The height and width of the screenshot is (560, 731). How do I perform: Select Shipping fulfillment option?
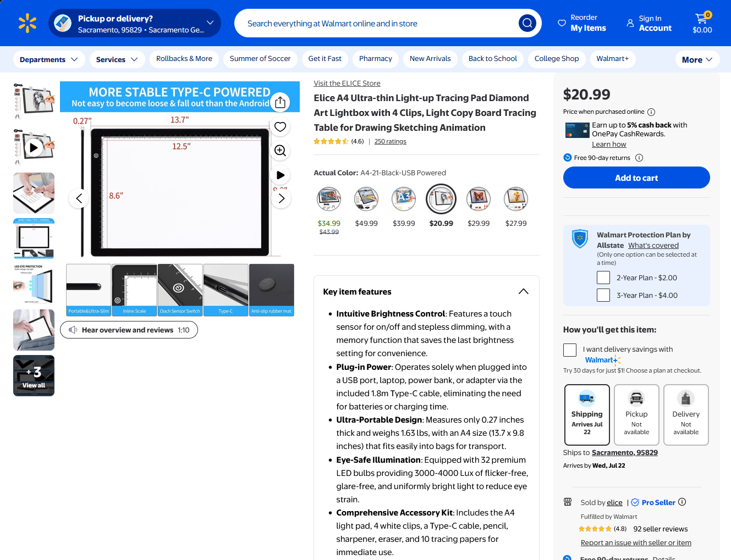point(587,414)
